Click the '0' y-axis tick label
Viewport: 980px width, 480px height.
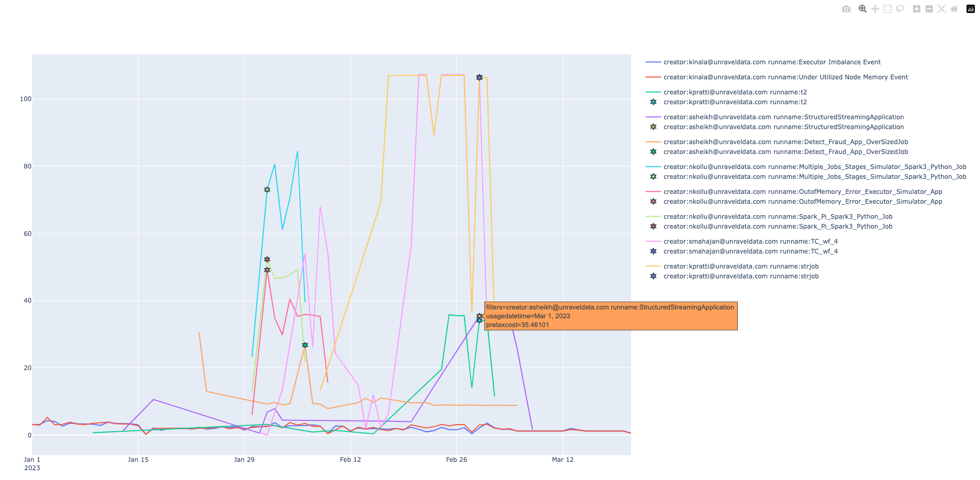pyautogui.click(x=30, y=435)
